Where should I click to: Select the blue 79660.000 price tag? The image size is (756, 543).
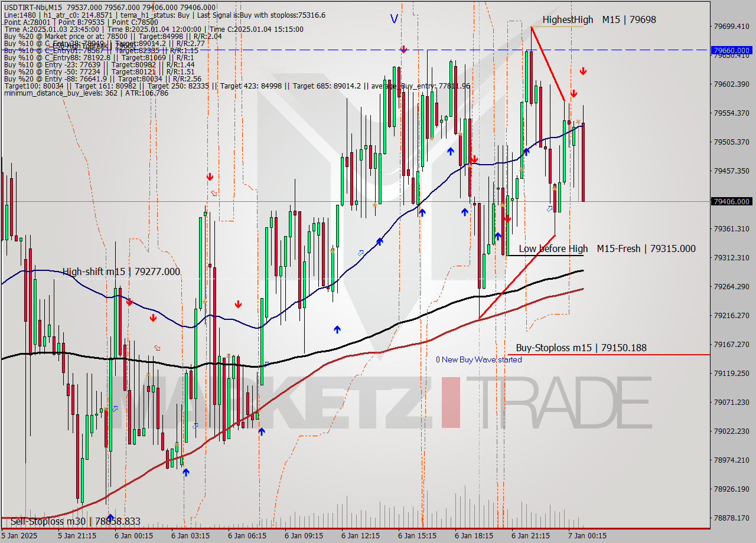point(732,50)
